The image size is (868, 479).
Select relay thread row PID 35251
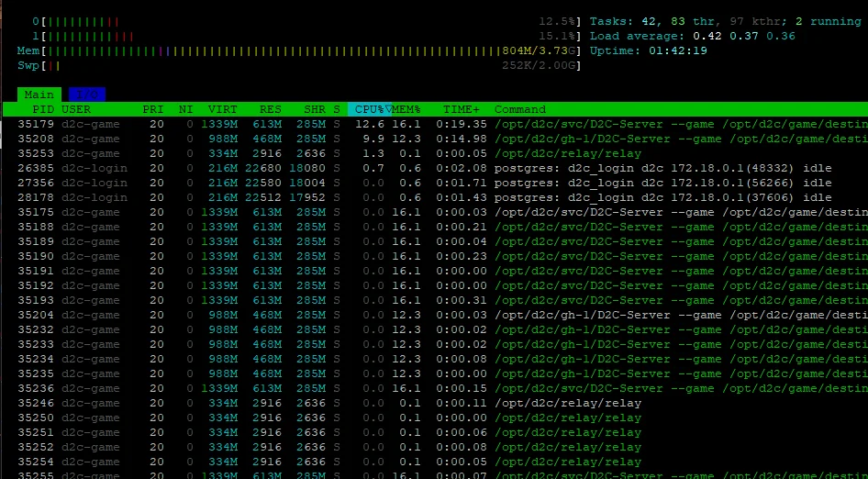434,432
